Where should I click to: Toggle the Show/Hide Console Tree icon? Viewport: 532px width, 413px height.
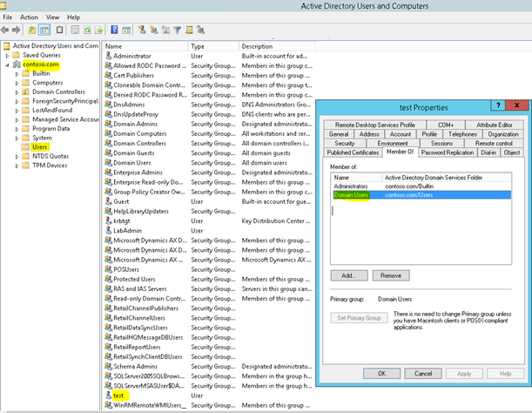click(x=44, y=30)
